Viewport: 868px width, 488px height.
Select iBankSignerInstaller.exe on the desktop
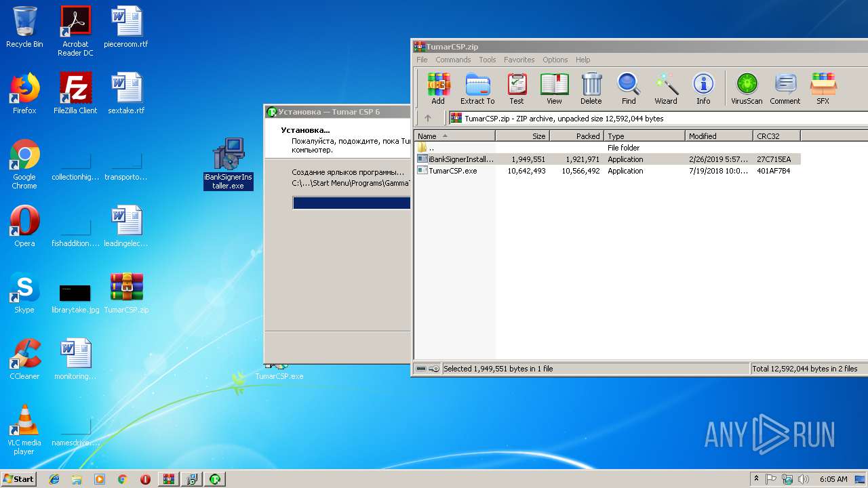[x=229, y=164]
